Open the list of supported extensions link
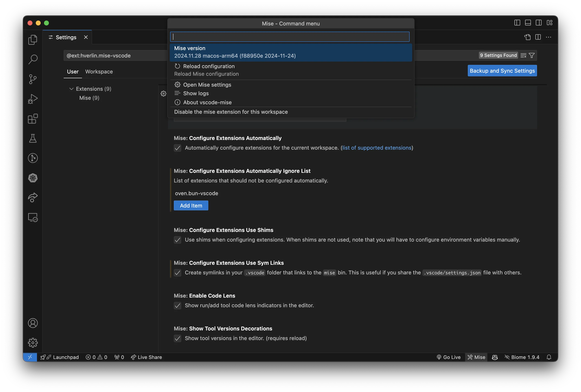The image size is (581, 392). (377, 148)
